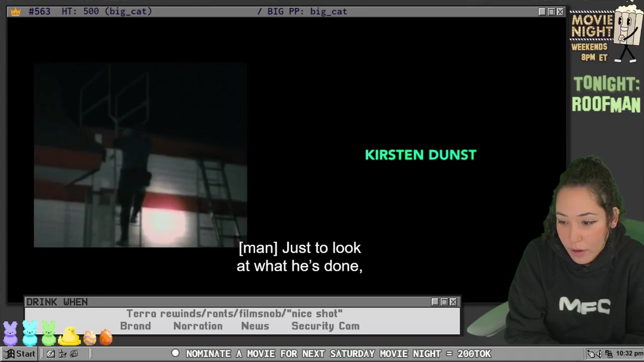The width and height of the screenshot is (644, 362).
Task: Open the Start menu
Action: coord(19,354)
